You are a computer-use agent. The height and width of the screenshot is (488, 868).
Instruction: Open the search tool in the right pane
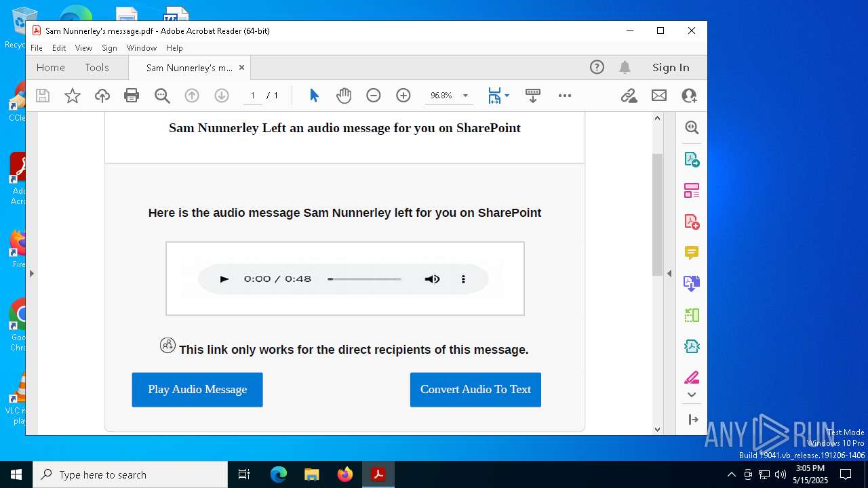[692, 127]
